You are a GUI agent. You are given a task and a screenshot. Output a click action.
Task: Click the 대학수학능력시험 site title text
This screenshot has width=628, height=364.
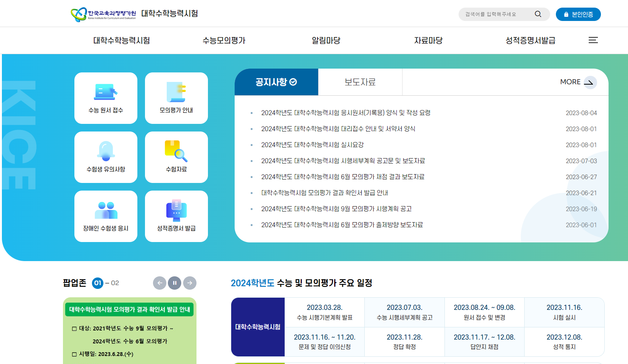[x=169, y=13]
